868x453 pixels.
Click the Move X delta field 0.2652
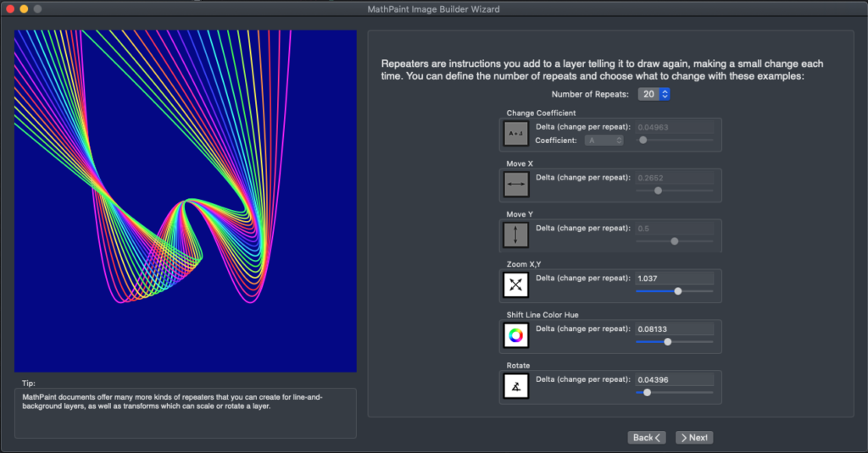(674, 178)
